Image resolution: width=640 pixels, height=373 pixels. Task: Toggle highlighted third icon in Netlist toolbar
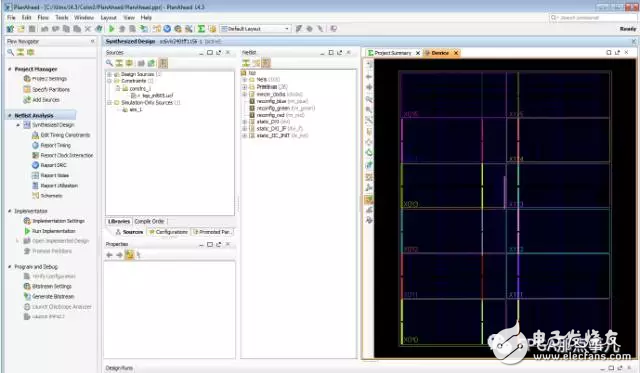tap(266, 63)
